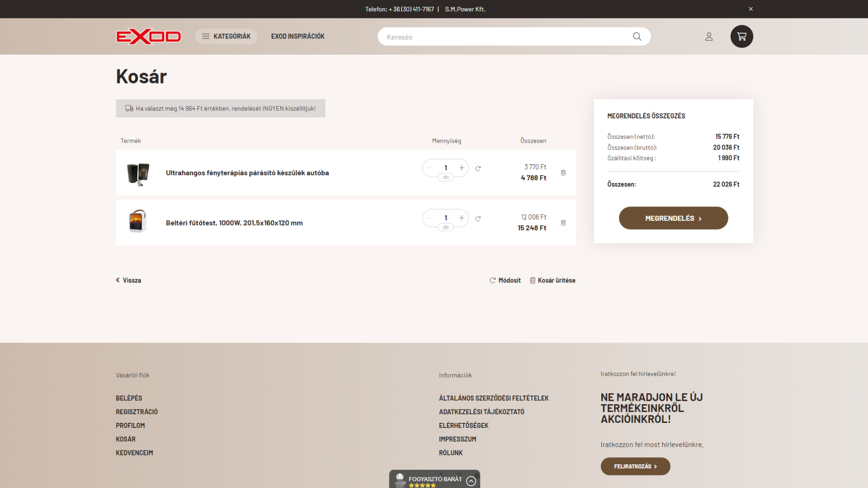The height and width of the screenshot is (488, 868).
Task: Open the Kategóriák hamburger menu
Action: (226, 37)
